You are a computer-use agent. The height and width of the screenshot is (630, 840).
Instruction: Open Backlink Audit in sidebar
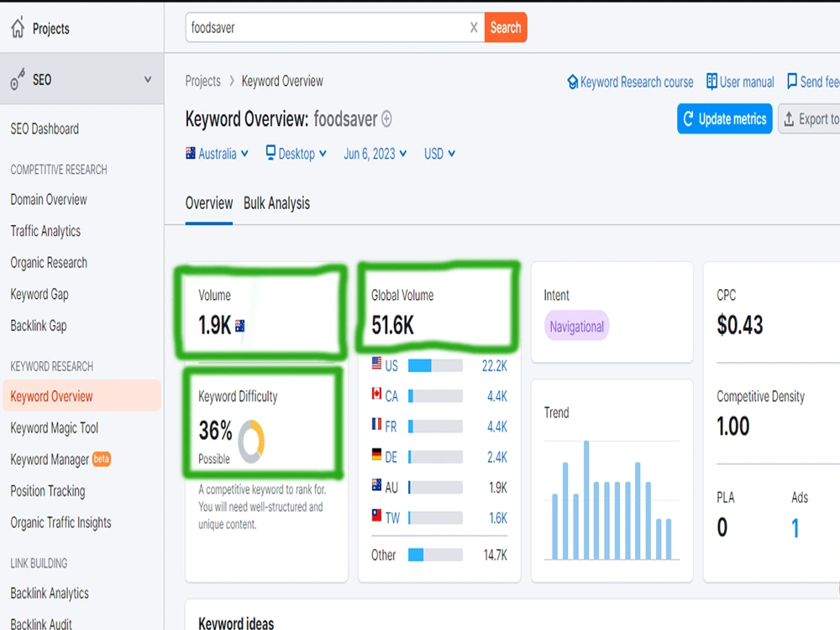tap(41, 624)
